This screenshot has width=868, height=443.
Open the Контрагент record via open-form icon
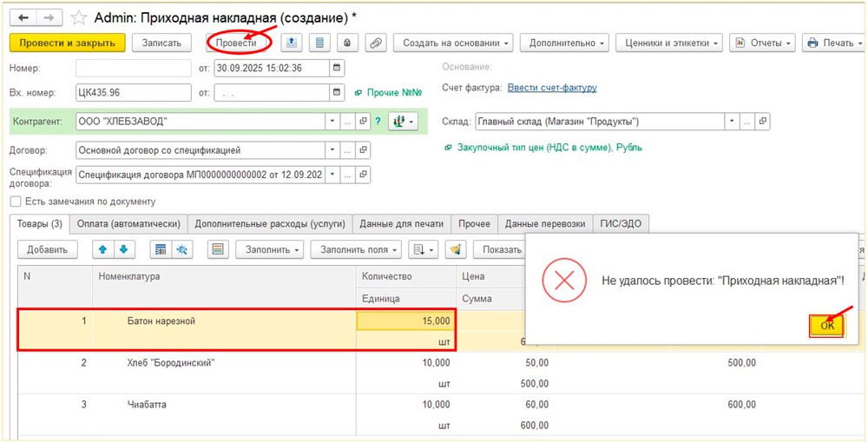tap(364, 122)
